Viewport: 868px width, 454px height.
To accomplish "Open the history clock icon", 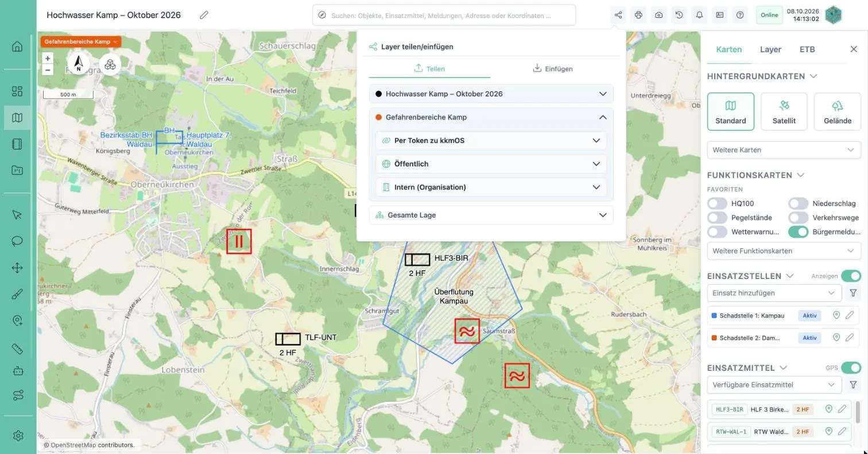I will (x=679, y=15).
